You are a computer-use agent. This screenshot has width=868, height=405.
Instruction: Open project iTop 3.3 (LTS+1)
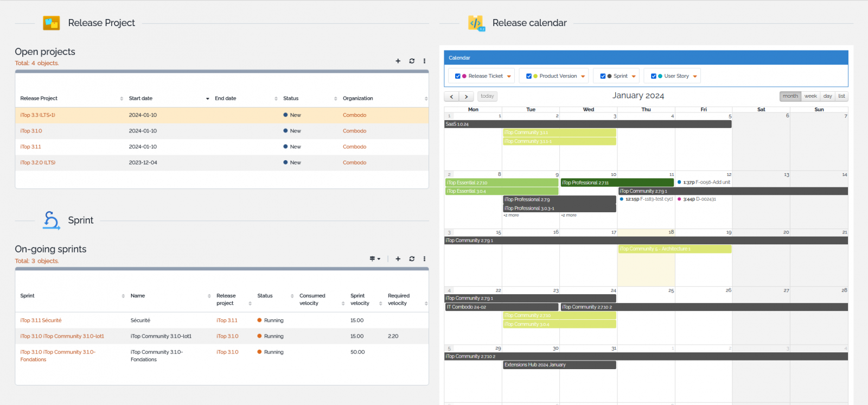click(x=37, y=115)
